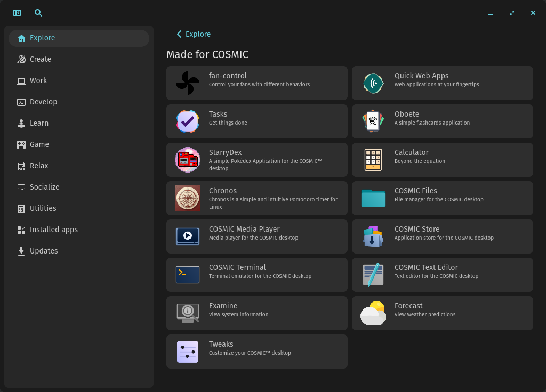546x392 pixels.
Task: Click the StarryDex Pokédex icon
Action: pos(187,160)
